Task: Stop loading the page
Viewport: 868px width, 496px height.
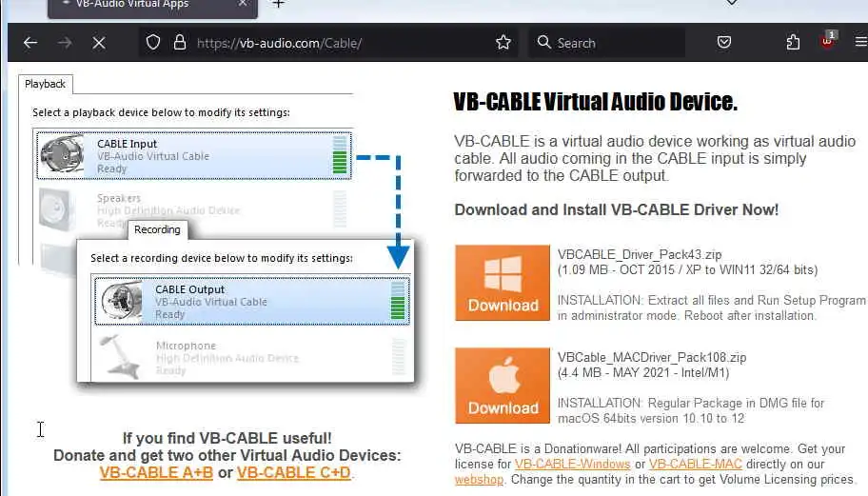Action: point(99,43)
